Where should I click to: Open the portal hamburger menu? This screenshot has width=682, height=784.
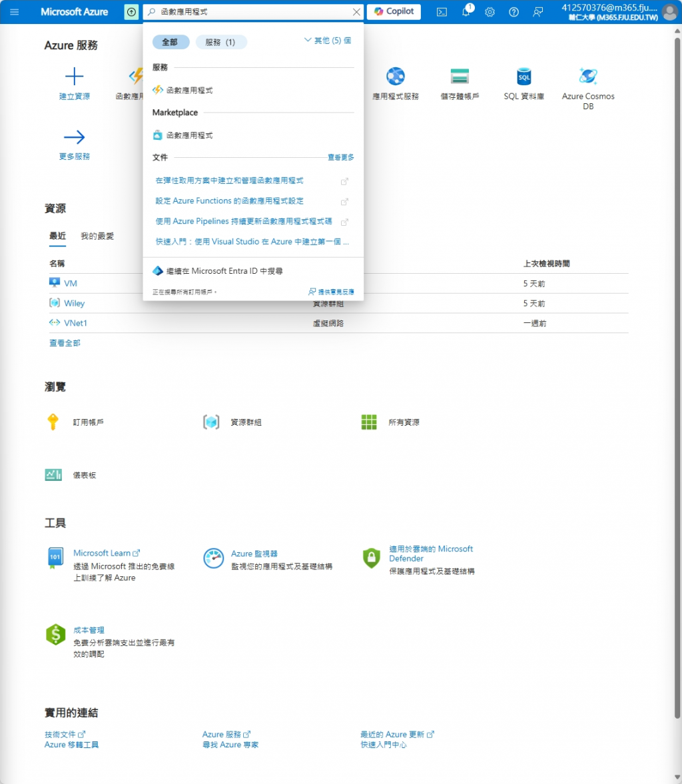pyautogui.click(x=14, y=12)
